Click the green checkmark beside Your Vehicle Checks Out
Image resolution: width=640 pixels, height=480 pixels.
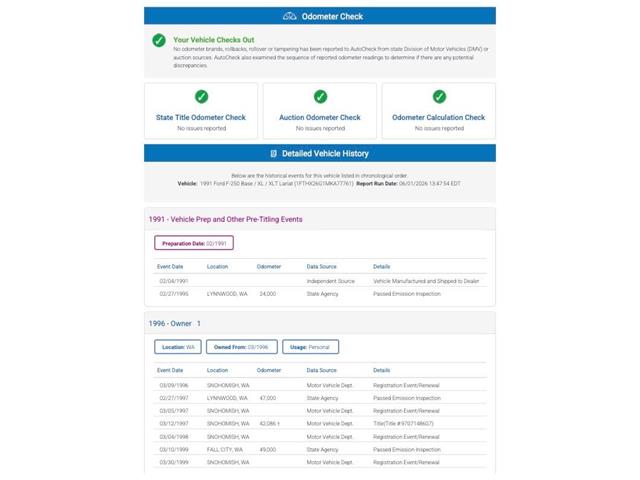[159, 40]
